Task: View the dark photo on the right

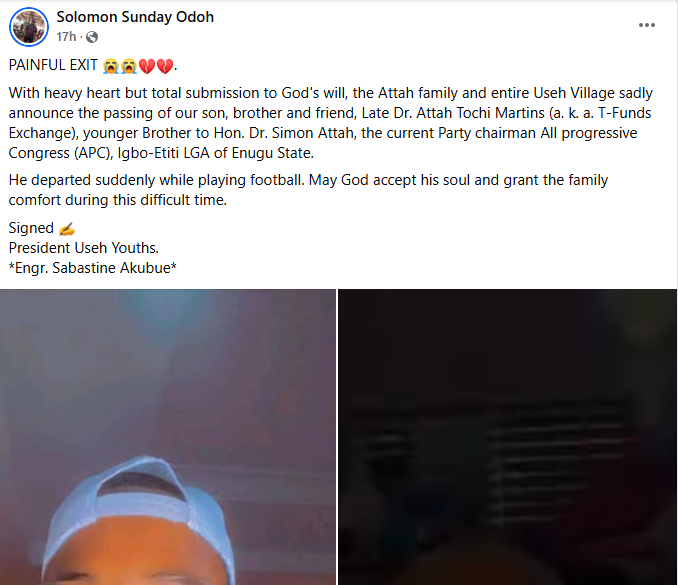Action: point(507,437)
